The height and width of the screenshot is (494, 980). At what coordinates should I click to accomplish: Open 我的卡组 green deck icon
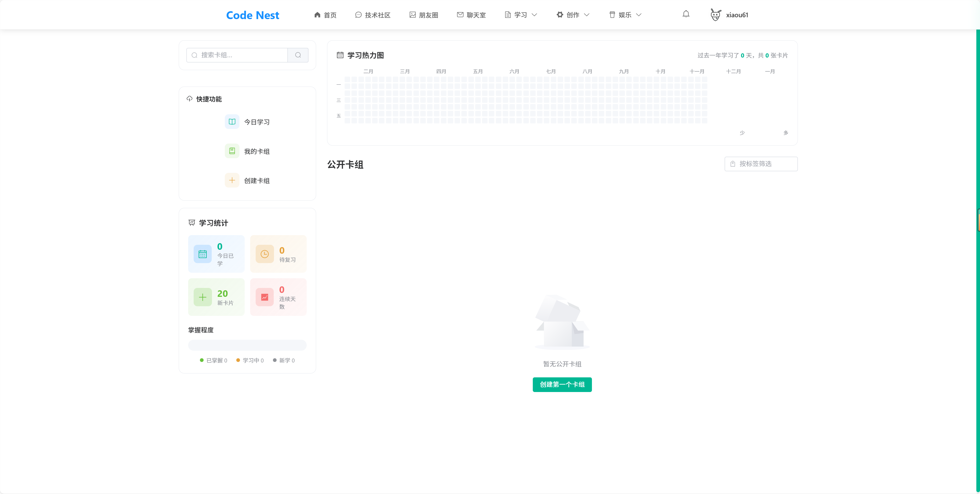pyautogui.click(x=232, y=151)
